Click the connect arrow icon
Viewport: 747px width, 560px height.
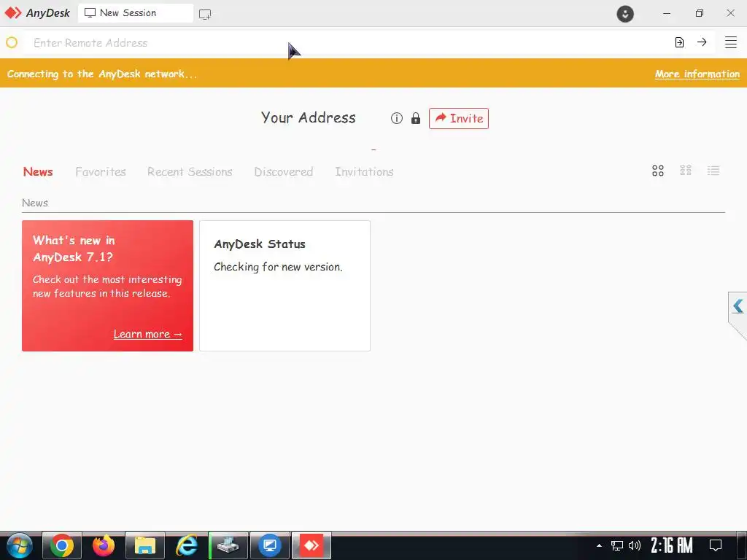pyautogui.click(x=702, y=42)
